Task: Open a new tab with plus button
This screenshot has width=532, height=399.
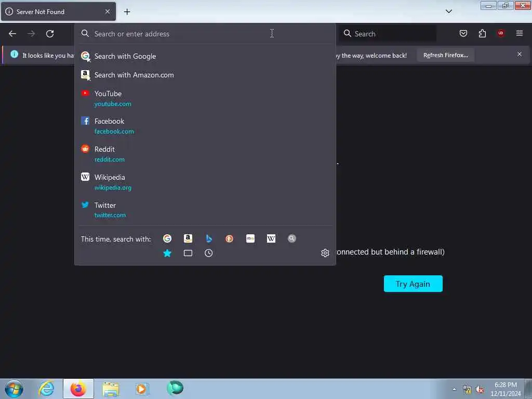Action: click(127, 12)
